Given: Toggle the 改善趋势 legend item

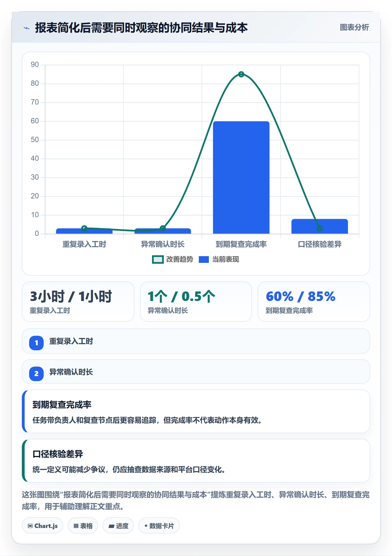Looking at the screenshot, I should coord(172,259).
